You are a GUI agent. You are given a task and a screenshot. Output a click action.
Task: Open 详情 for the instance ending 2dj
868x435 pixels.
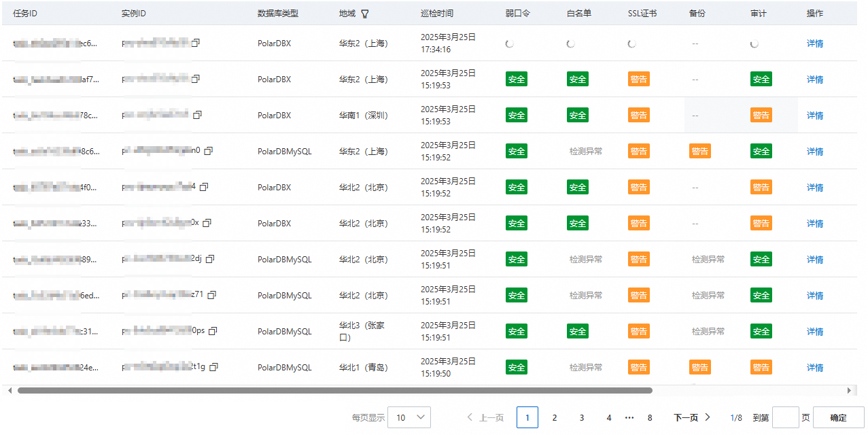[x=815, y=260]
